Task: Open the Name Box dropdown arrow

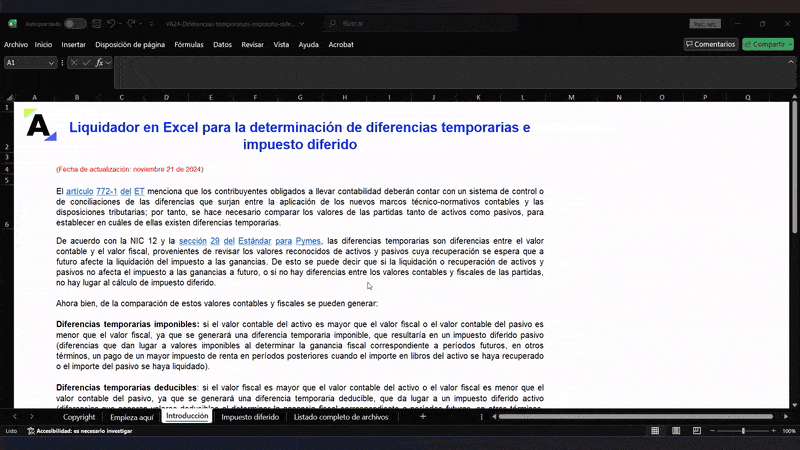Action: pos(52,62)
